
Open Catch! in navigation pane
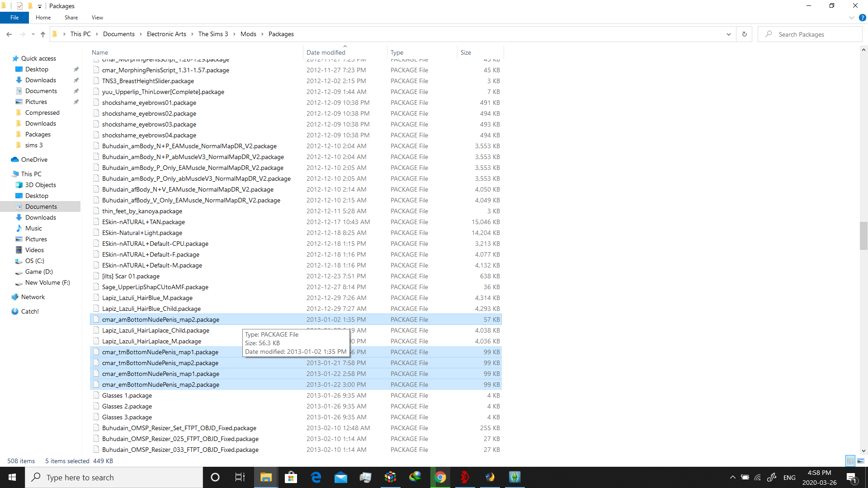[x=30, y=311]
